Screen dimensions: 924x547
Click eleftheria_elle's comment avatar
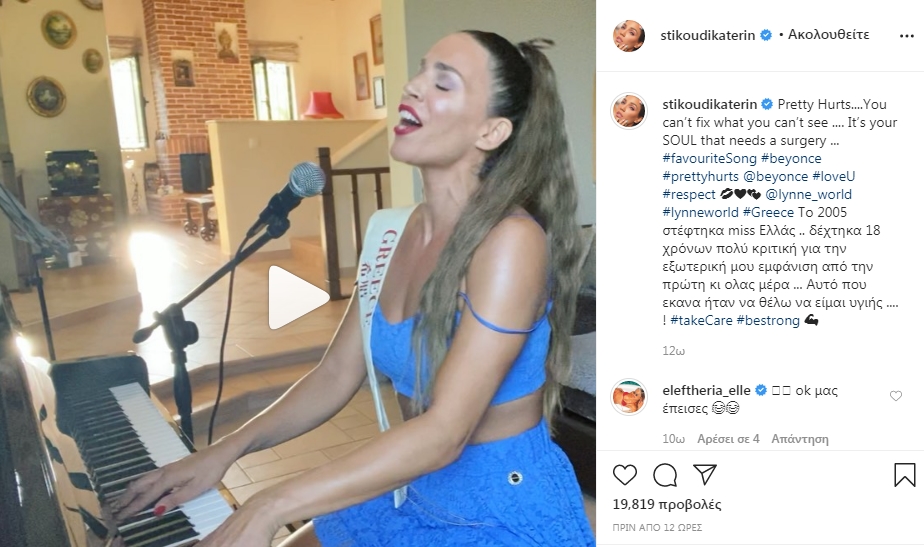pyautogui.click(x=629, y=397)
